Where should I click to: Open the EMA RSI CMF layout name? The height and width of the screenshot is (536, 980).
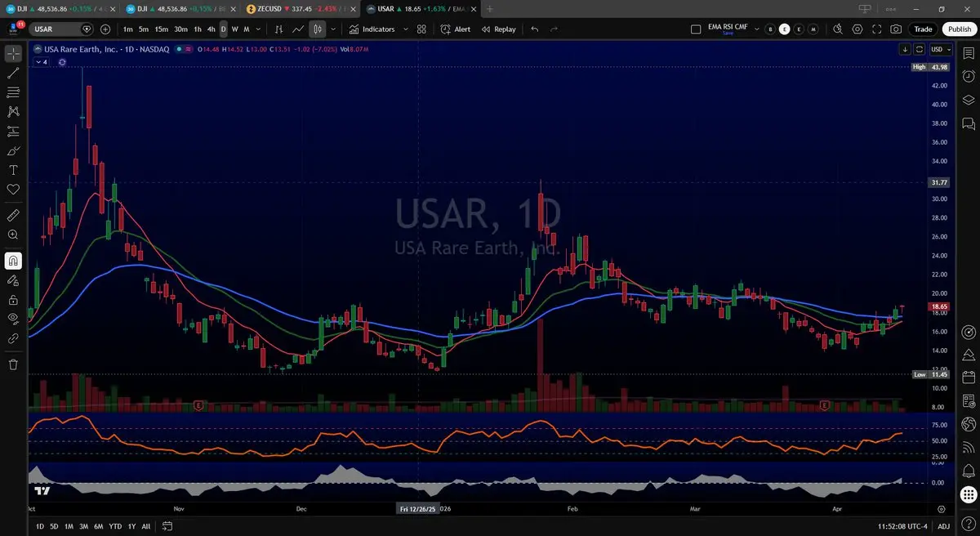pyautogui.click(x=728, y=28)
